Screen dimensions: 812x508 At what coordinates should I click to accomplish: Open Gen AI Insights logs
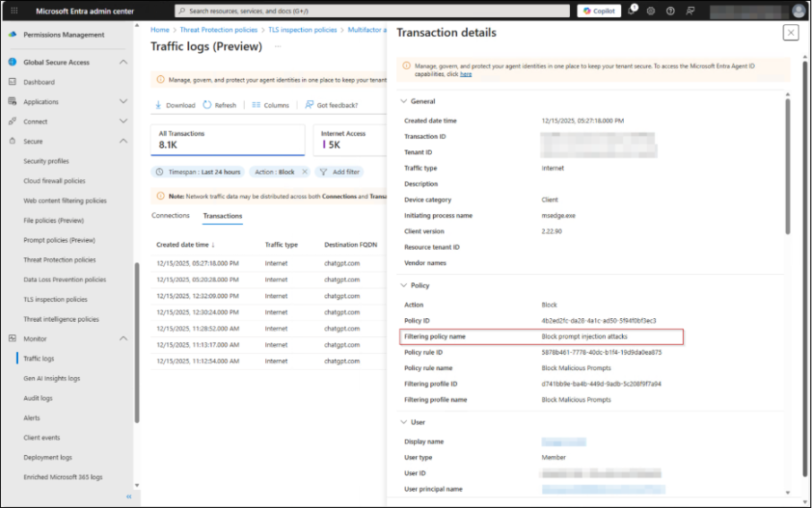click(52, 378)
